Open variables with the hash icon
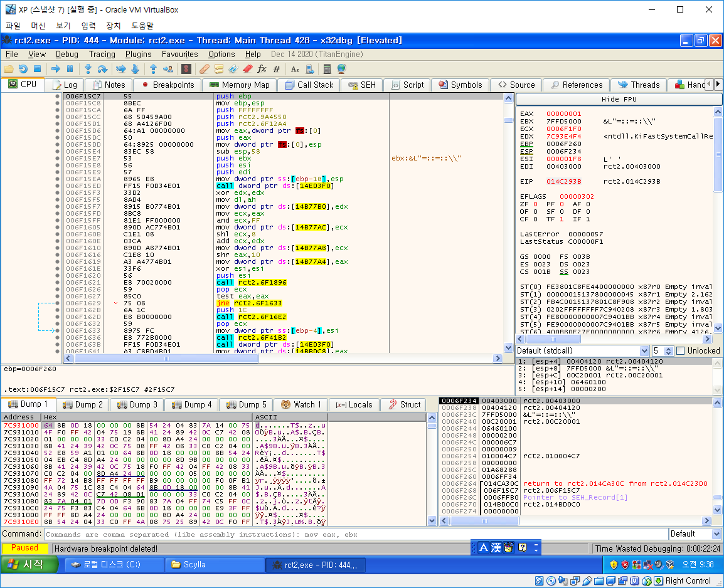This screenshot has height=588, width=724. coord(277,69)
